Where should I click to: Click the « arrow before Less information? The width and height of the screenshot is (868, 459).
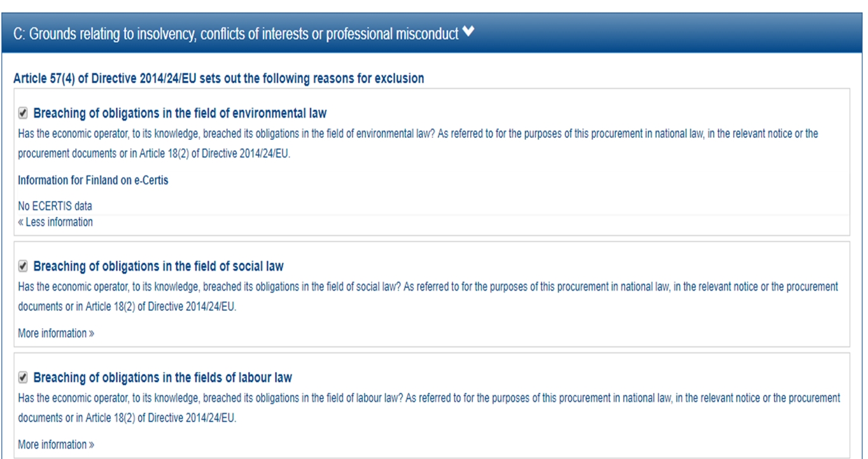(x=21, y=222)
